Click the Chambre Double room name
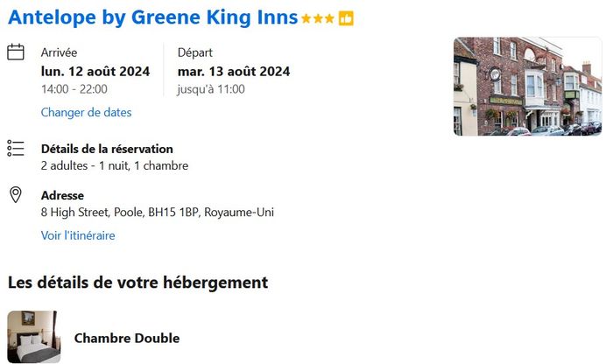613x364 pixels. pos(127,338)
